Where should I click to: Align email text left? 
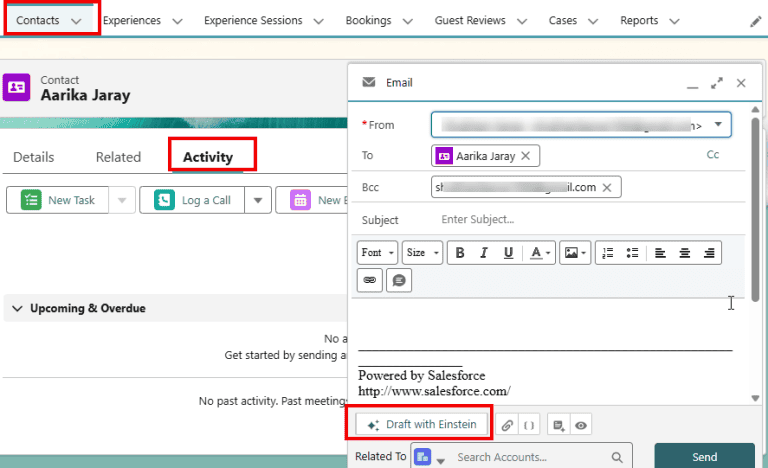tap(660, 253)
